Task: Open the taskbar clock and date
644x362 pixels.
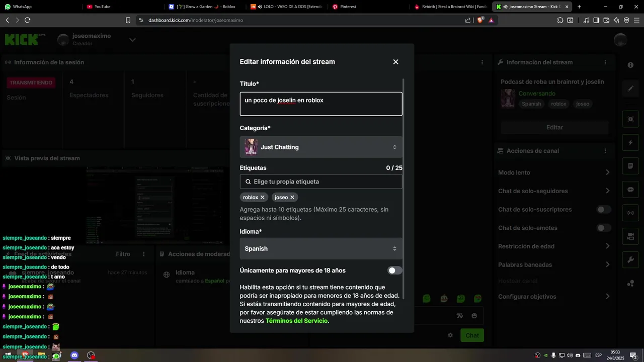Action: point(615,355)
